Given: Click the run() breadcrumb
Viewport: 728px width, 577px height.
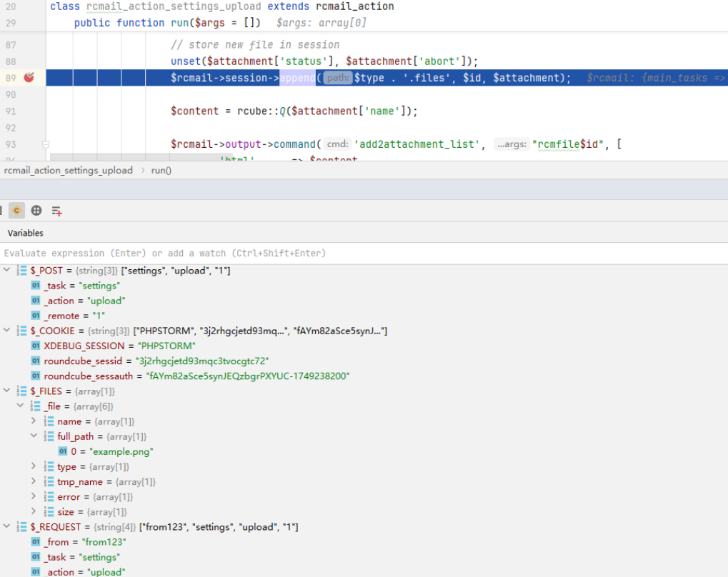Looking at the screenshot, I should [x=161, y=171].
